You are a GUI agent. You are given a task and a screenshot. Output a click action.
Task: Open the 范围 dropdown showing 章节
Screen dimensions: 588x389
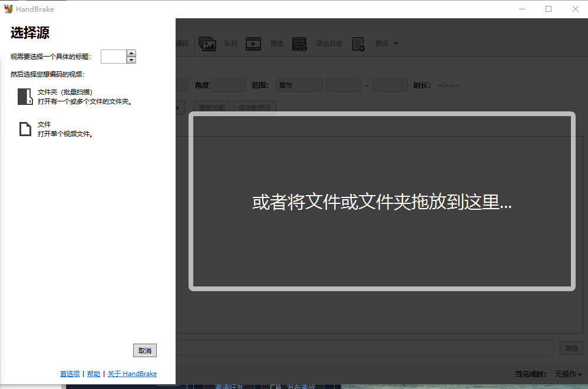click(300, 85)
